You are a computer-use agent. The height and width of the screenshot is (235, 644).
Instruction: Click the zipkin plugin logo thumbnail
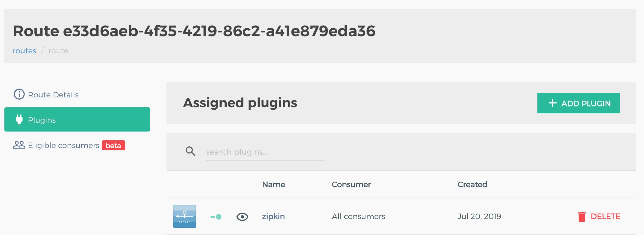pyautogui.click(x=185, y=216)
